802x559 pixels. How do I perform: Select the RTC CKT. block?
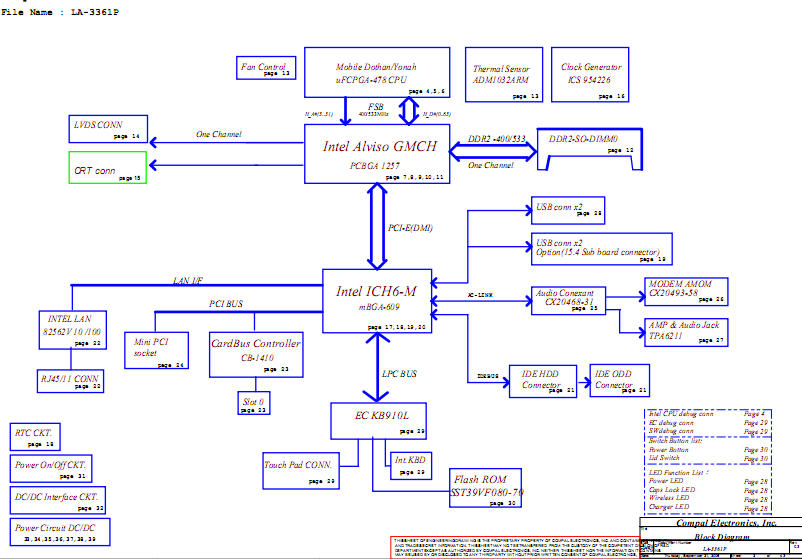coord(35,437)
